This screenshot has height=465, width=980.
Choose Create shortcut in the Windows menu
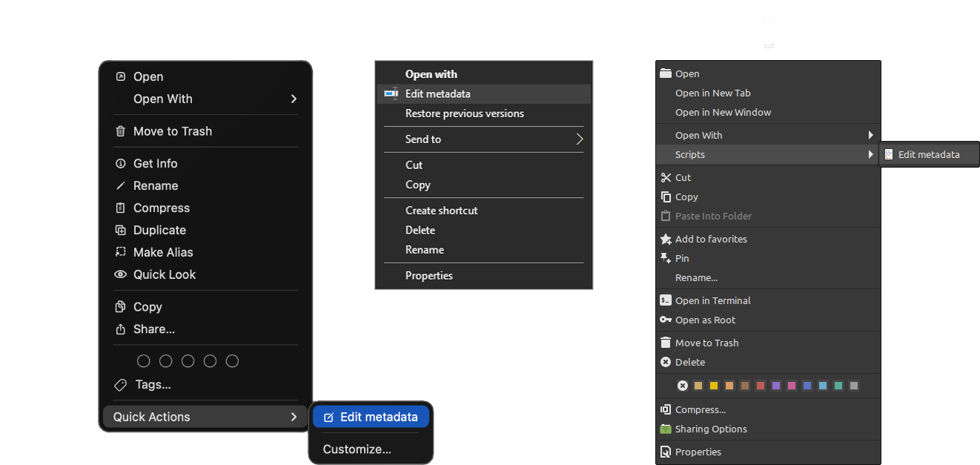(x=442, y=211)
